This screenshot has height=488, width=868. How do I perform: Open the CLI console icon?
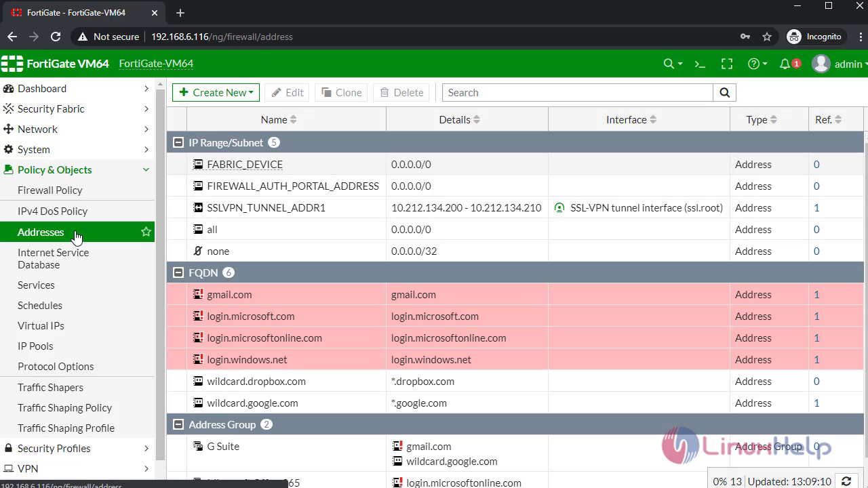point(700,64)
